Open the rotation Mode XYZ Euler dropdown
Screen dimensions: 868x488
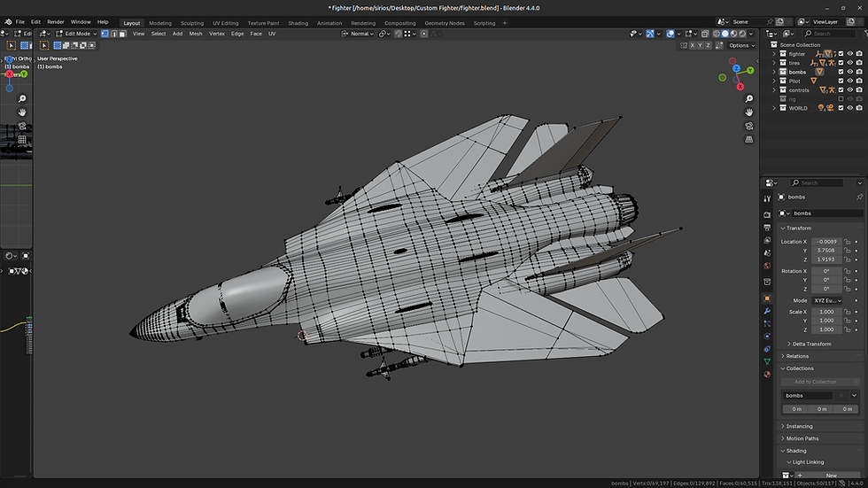(827, 300)
